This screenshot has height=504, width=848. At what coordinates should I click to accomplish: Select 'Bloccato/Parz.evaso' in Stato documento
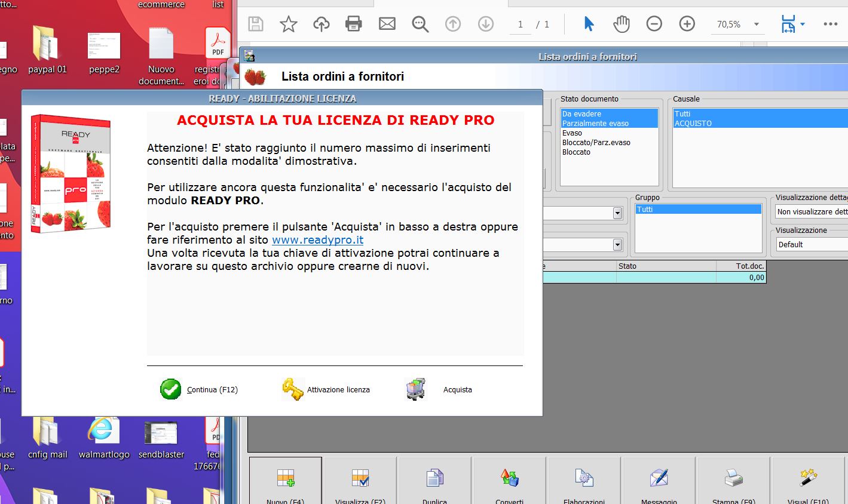[609, 142]
